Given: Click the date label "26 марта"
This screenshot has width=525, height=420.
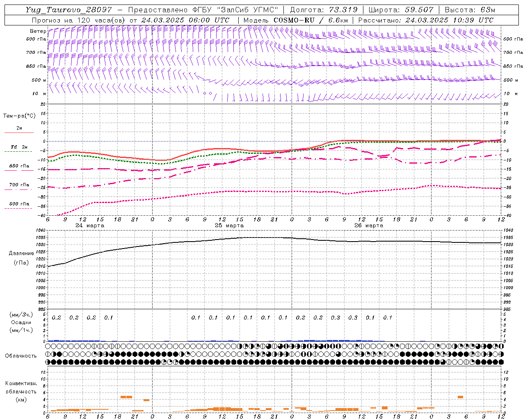Looking at the screenshot, I should click(x=369, y=226).
